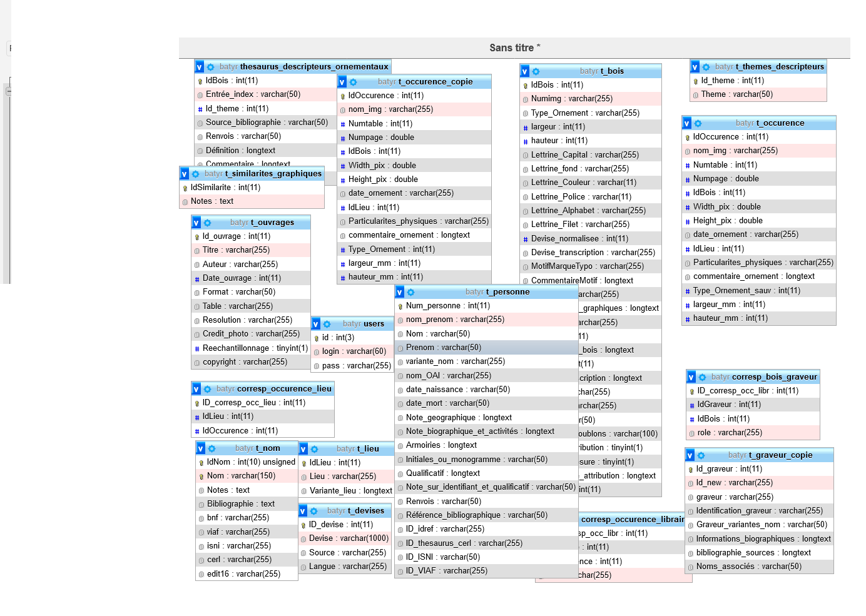Toggle V arrow of t_devises table
The height and width of the screenshot is (616, 866).
tap(303, 511)
